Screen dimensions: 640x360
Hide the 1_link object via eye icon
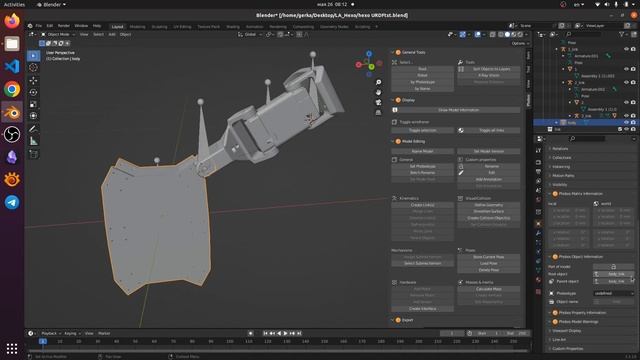(x=626, y=49)
